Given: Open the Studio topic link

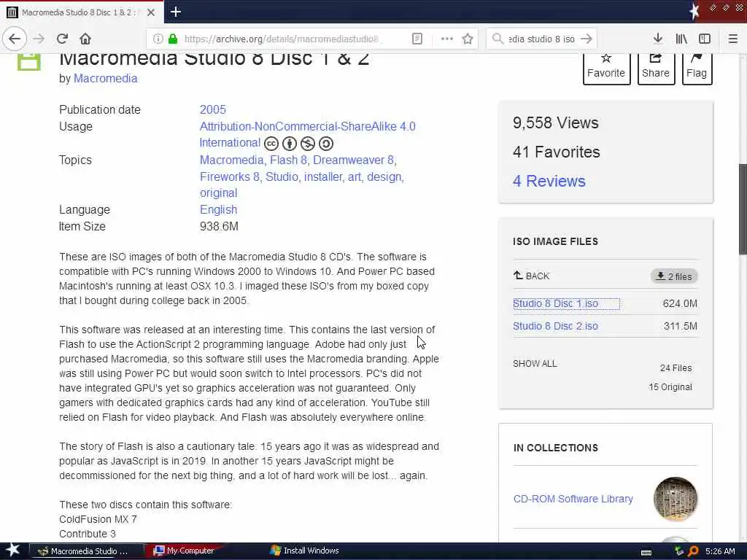Looking at the screenshot, I should (x=282, y=176).
